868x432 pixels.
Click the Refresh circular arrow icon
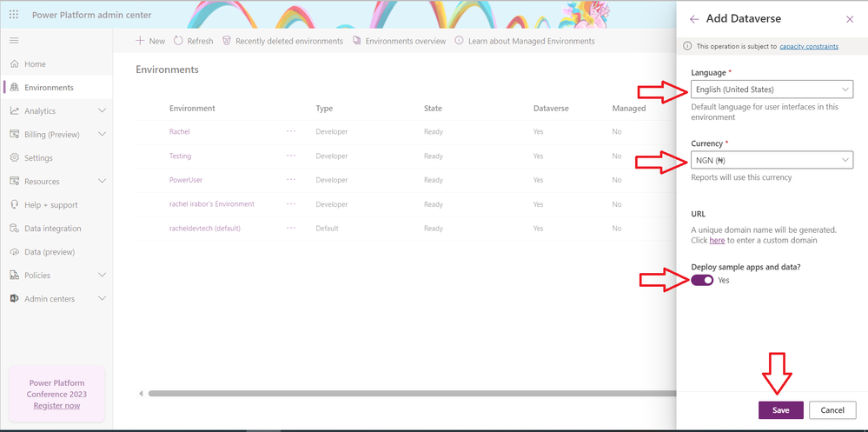point(178,41)
